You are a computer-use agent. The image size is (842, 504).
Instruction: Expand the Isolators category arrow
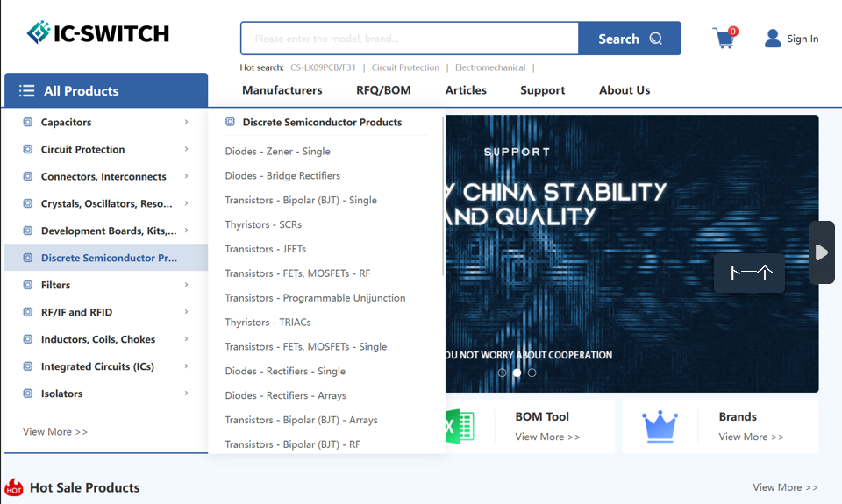pos(186,394)
